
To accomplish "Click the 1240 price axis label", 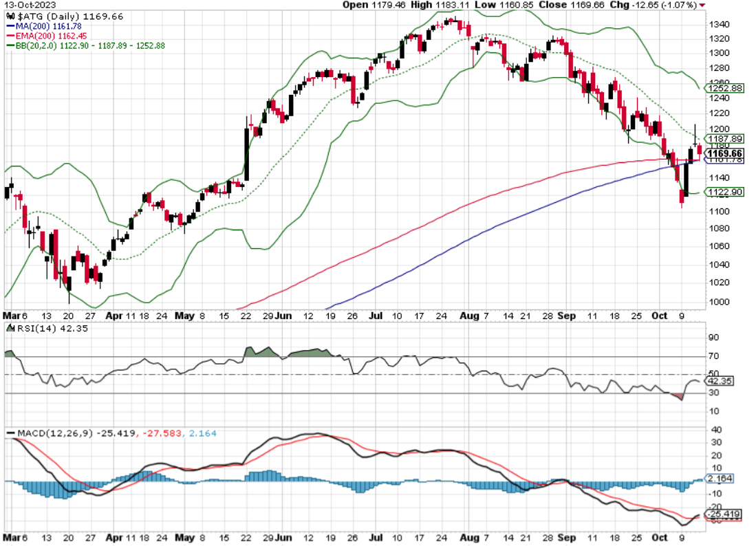I will click(x=719, y=98).
